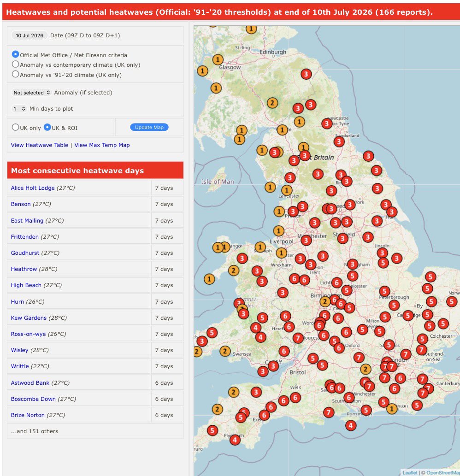This screenshot has width=460, height=476.
Task: Select Anomaly vs contemporary climate option
Action: tap(16, 65)
